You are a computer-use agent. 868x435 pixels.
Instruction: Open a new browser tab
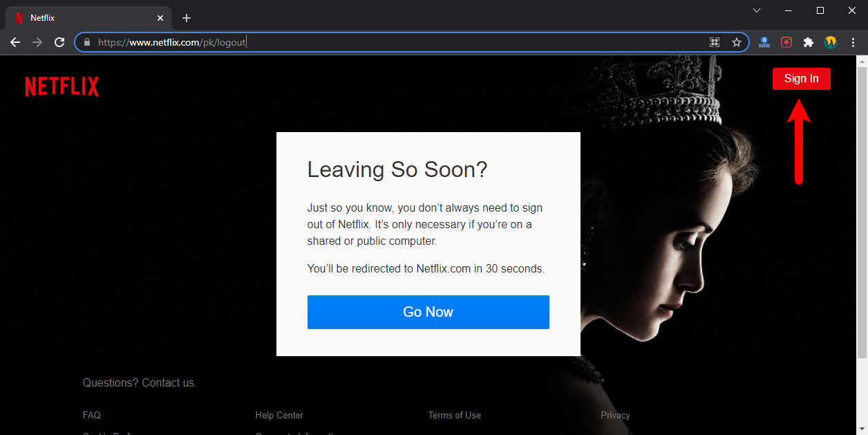[187, 18]
